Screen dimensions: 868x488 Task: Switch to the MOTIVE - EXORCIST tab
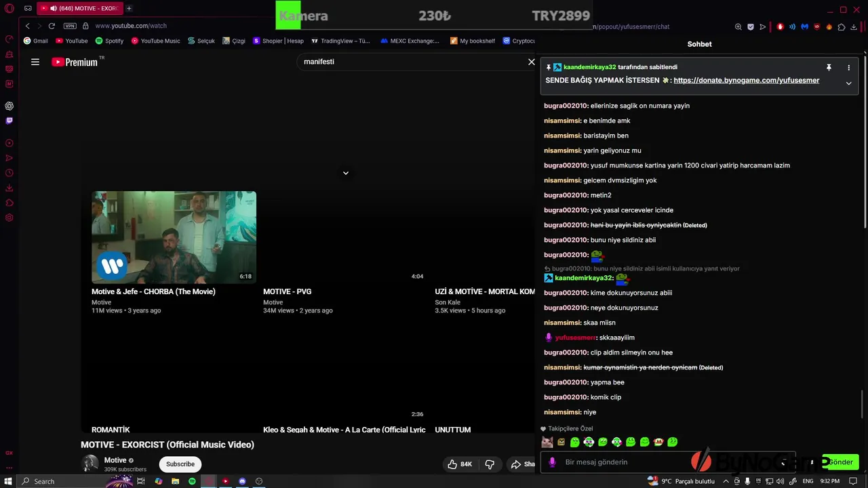click(x=79, y=8)
